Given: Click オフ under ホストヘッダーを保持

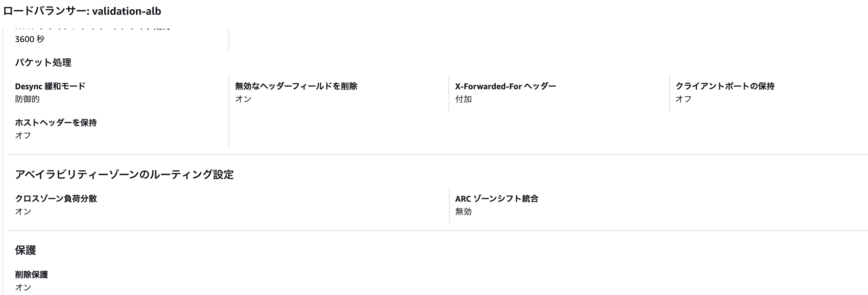Looking at the screenshot, I should [23, 136].
